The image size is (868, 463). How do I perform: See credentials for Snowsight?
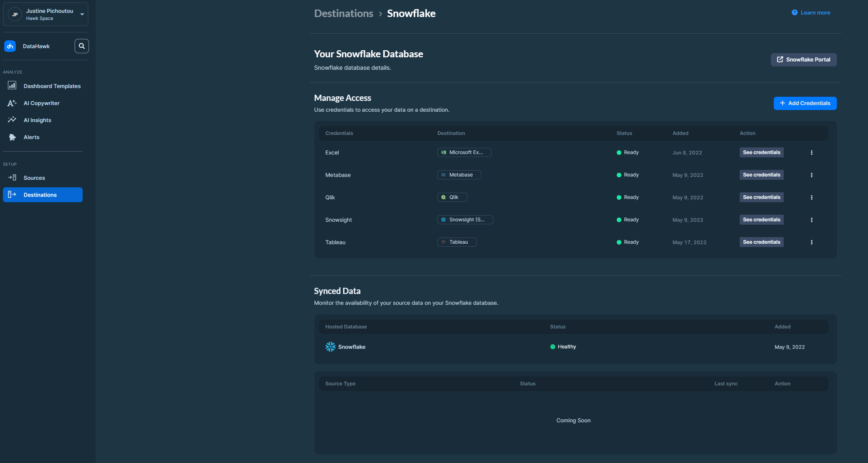761,220
